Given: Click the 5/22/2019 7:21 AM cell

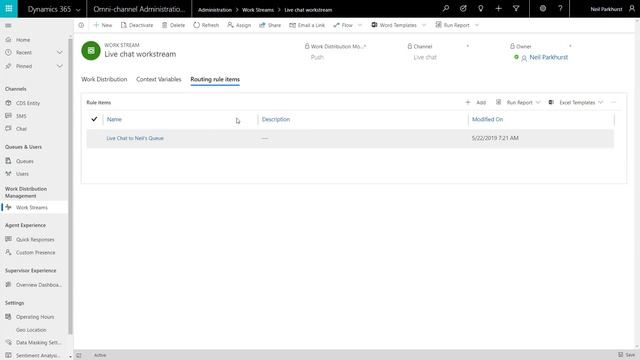Looking at the screenshot, I should [x=495, y=138].
